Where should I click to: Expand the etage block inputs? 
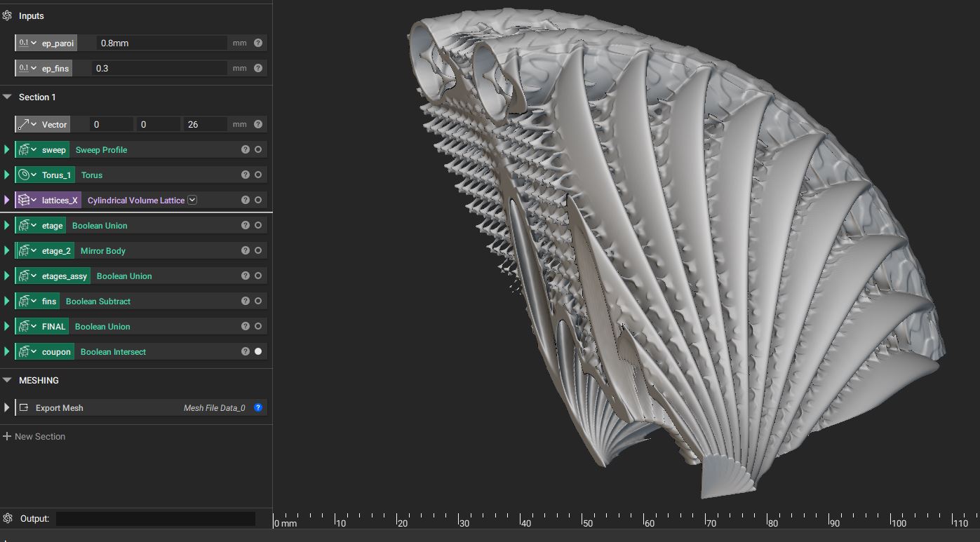pyautogui.click(x=7, y=225)
